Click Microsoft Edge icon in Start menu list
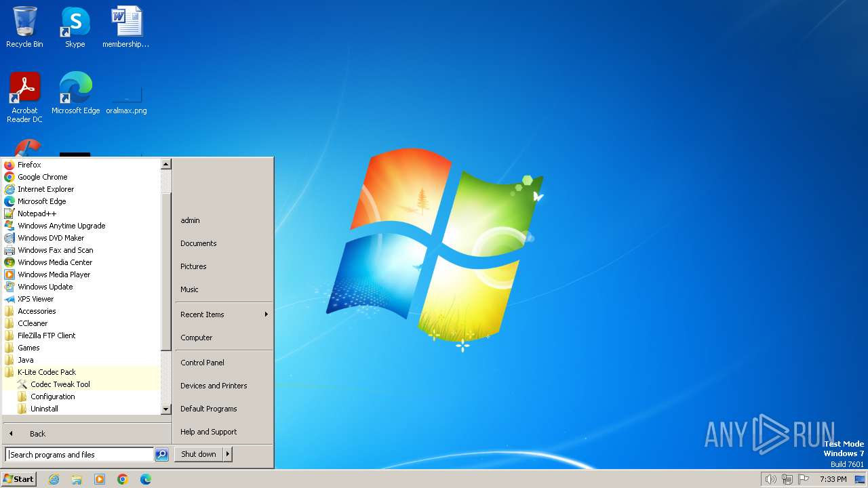Screen dimensions: 868x488 (9, 201)
